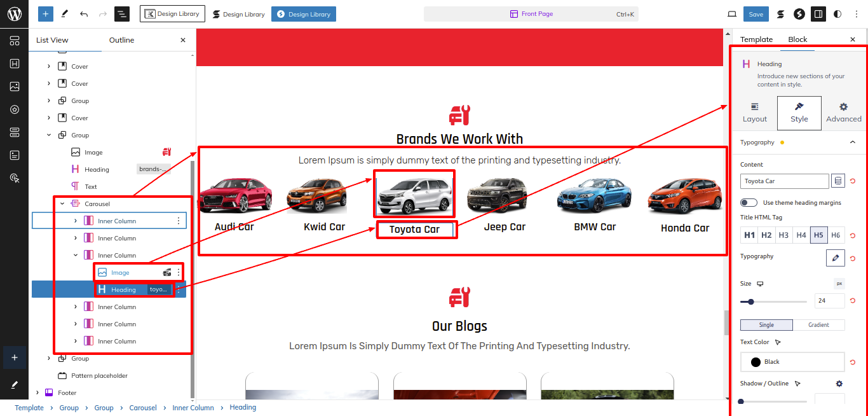Click the cursor-click icon in left sidebar
This screenshot has height=416, width=868.
[x=14, y=178]
